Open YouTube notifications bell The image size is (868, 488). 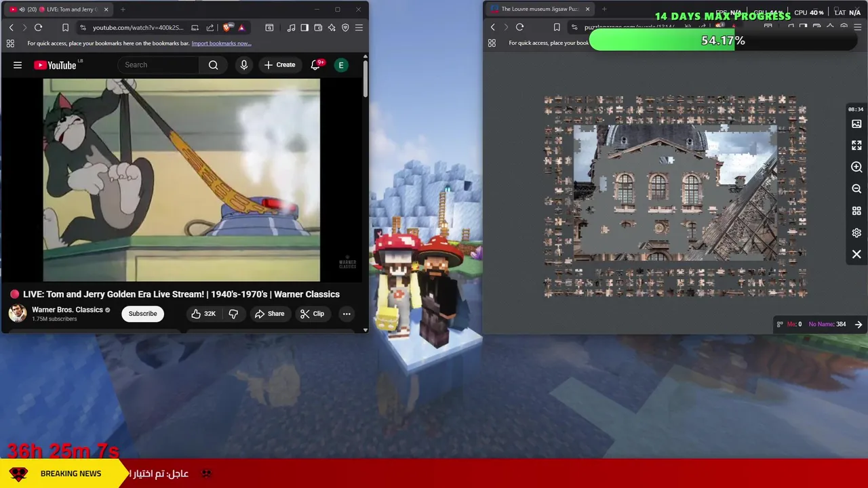click(x=315, y=65)
